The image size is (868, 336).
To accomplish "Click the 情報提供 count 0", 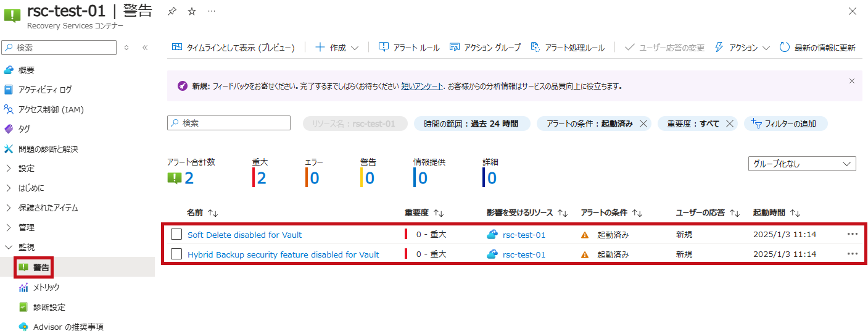I will click(423, 178).
